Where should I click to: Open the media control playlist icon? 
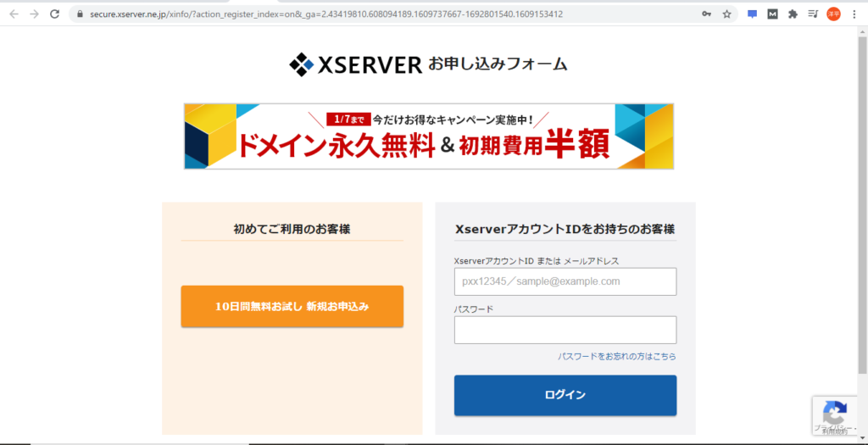(813, 14)
